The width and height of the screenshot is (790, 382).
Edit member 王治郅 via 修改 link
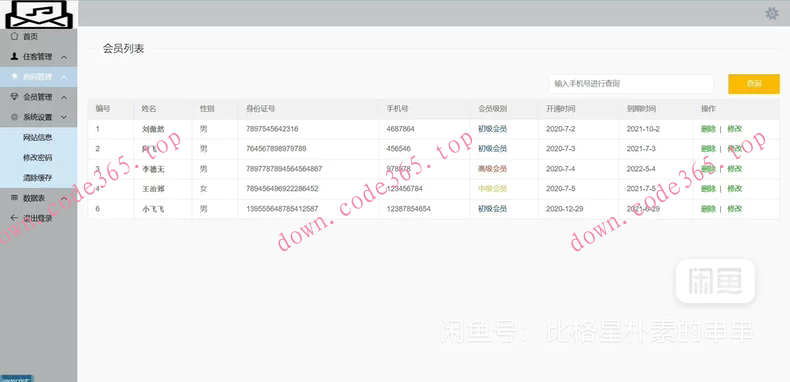click(x=735, y=188)
